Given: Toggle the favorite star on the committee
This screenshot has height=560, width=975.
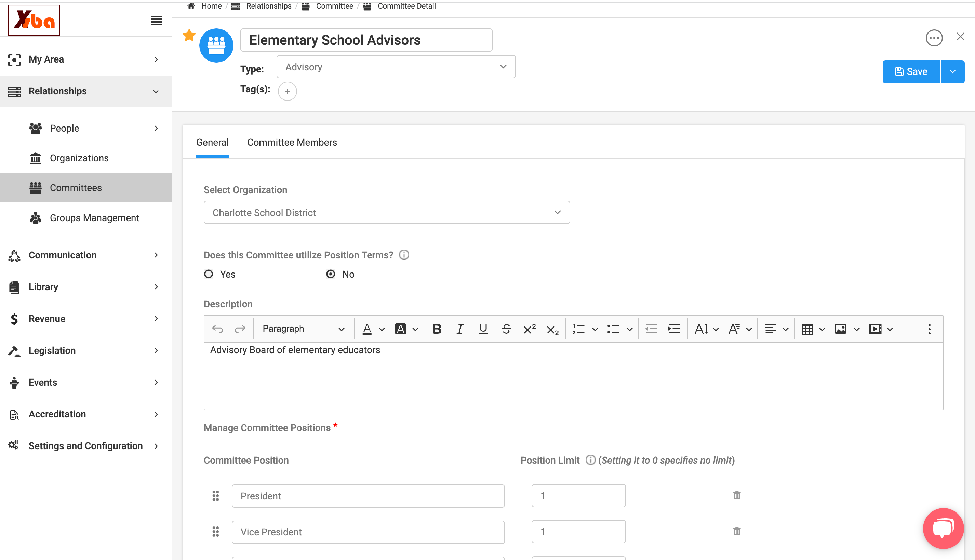Looking at the screenshot, I should click(x=189, y=36).
